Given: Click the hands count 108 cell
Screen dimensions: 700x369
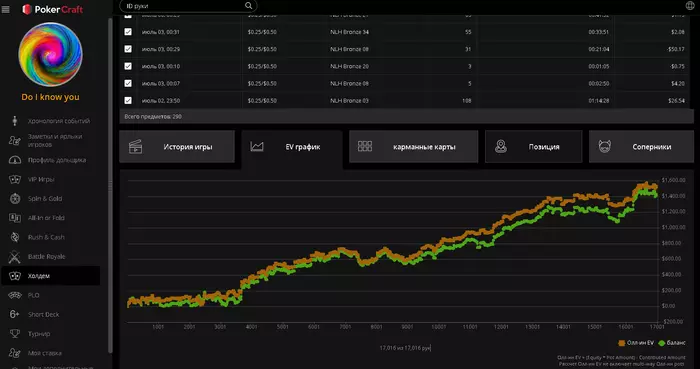Looking at the screenshot, I should (x=467, y=101).
